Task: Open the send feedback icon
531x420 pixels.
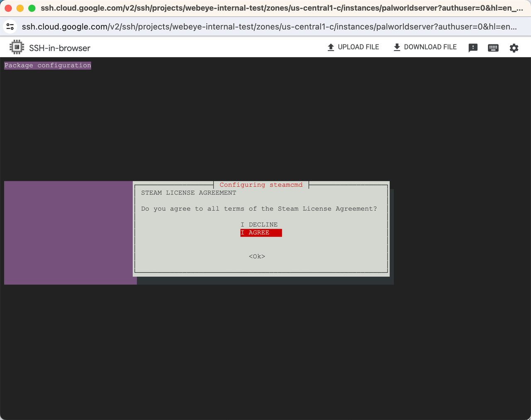Action: pos(473,48)
